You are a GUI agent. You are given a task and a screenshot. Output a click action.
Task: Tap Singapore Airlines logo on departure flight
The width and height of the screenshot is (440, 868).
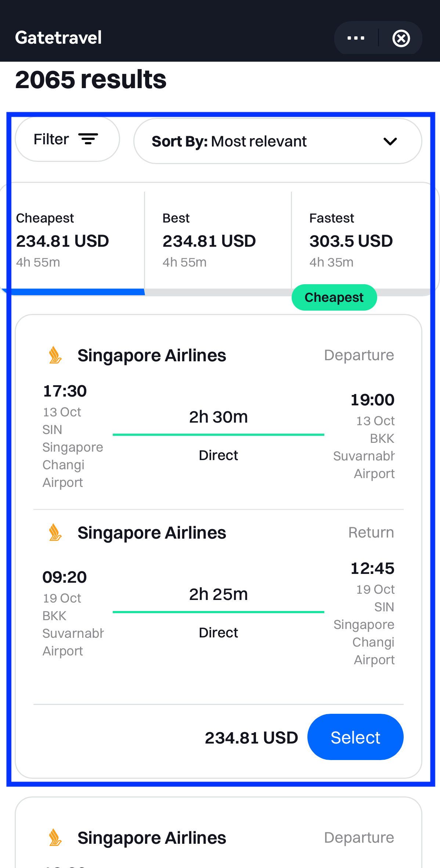click(55, 355)
